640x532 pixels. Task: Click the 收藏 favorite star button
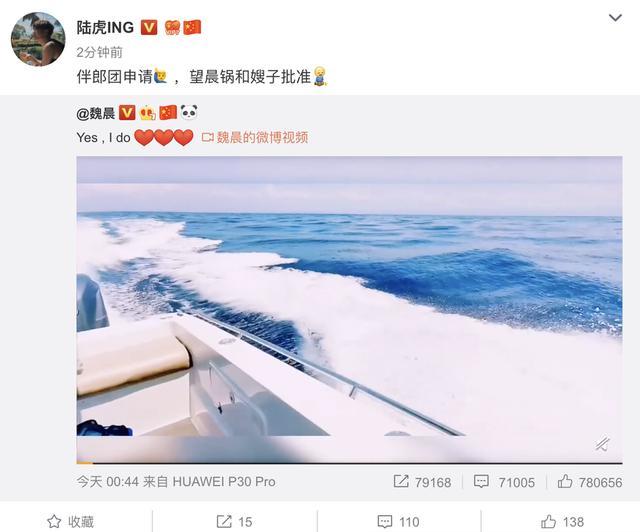tap(71, 522)
